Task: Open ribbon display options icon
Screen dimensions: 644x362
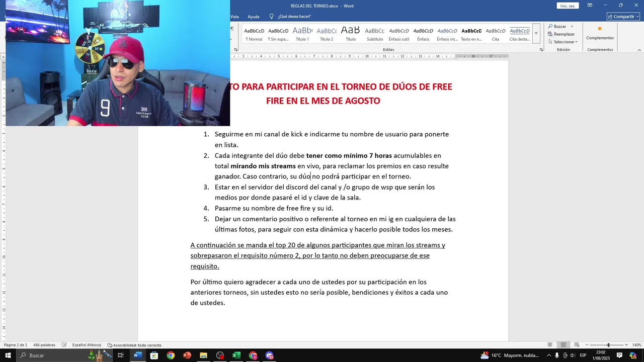Action: pos(590,6)
